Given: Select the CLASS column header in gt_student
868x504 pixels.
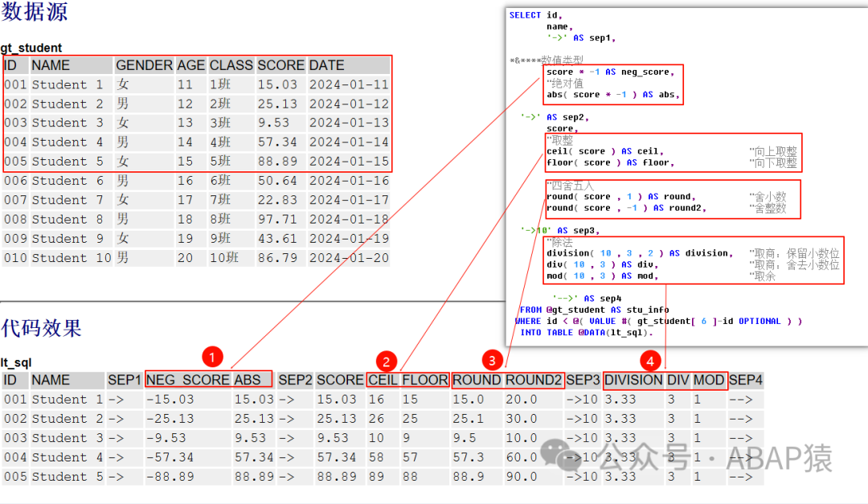Looking at the screenshot, I should click(231, 65).
